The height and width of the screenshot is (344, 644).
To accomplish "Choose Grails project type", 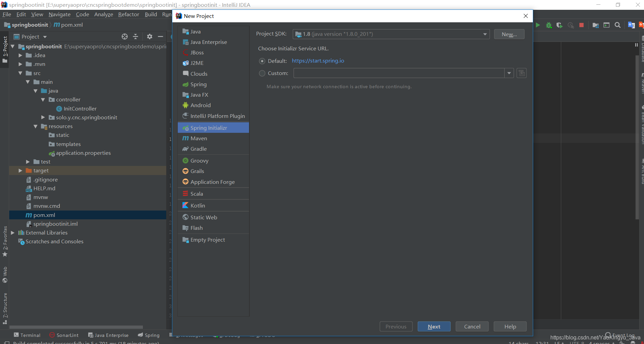I will 213,171.
